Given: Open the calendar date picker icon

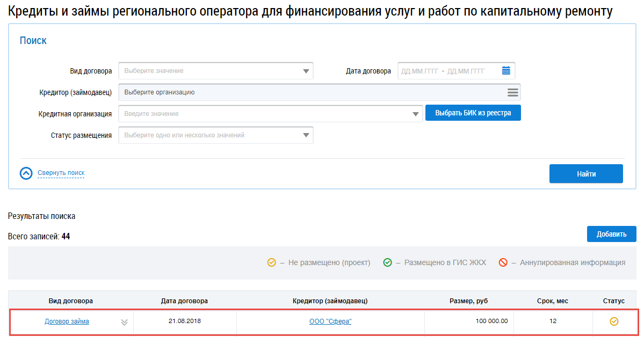Looking at the screenshot, I should [x=506, y=71].
